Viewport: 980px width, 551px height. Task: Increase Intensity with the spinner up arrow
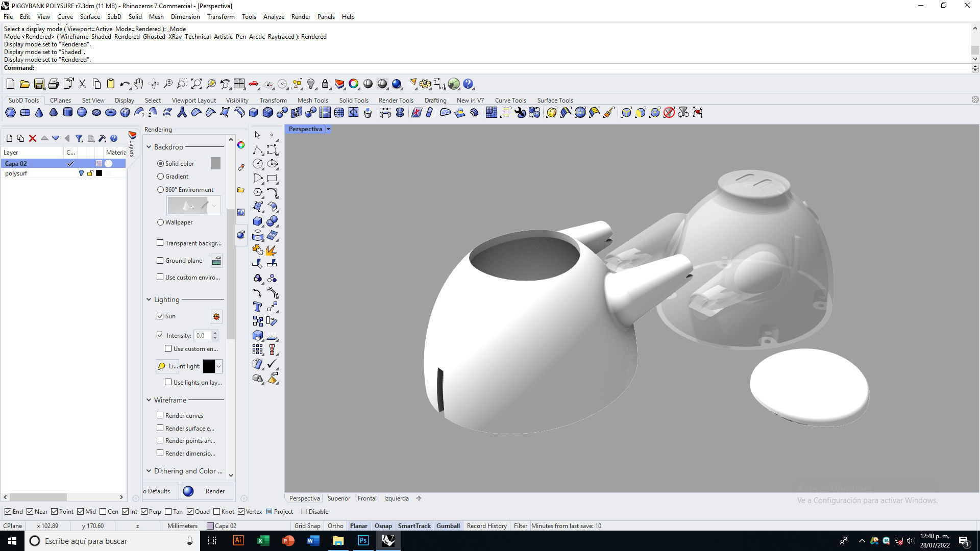pyautogui.click(x=215, y=333)
